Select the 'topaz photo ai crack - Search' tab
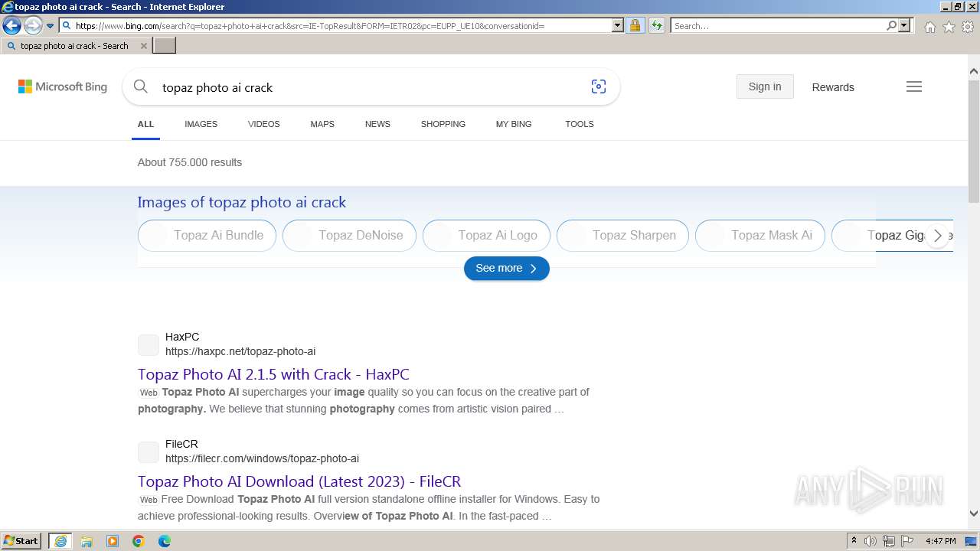980x551 pixels. (75, 46)
